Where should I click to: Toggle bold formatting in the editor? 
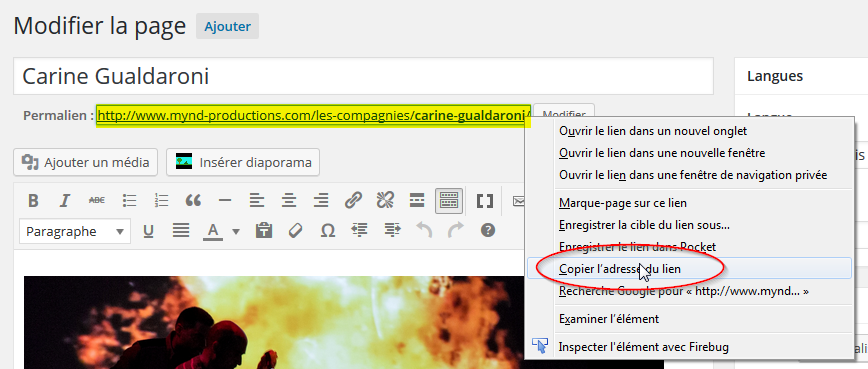pos(33,200)
